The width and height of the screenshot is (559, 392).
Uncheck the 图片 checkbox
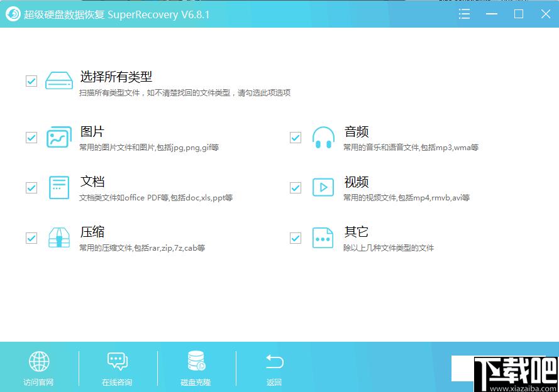(31, 138)
